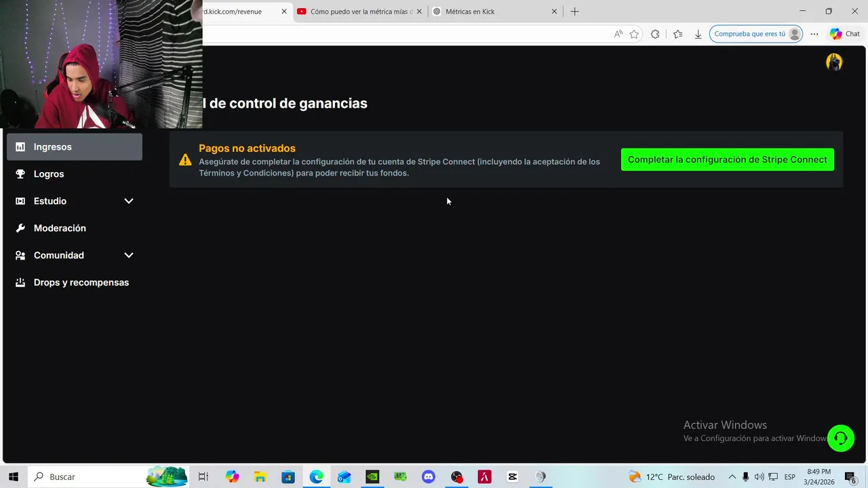Click the Comunidad people icon
Image resolution: width=868 pixels, height=488 pixels.
[20, 255]
